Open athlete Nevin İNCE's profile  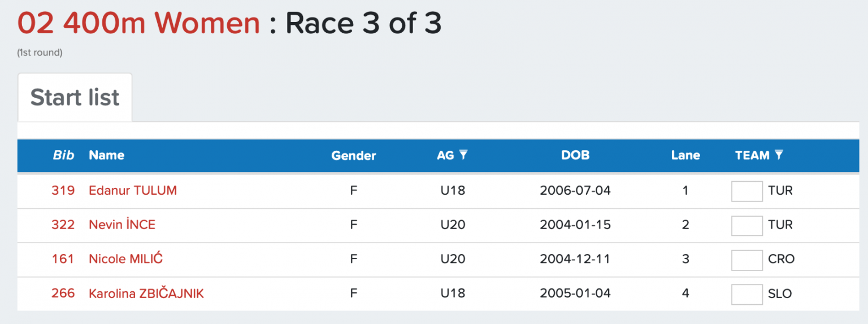(122, 225)
